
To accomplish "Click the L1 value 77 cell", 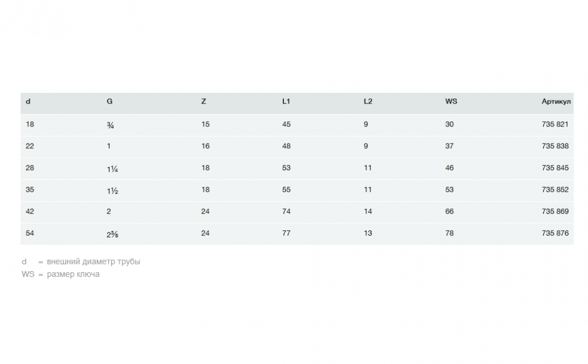I will coord(286,233).
